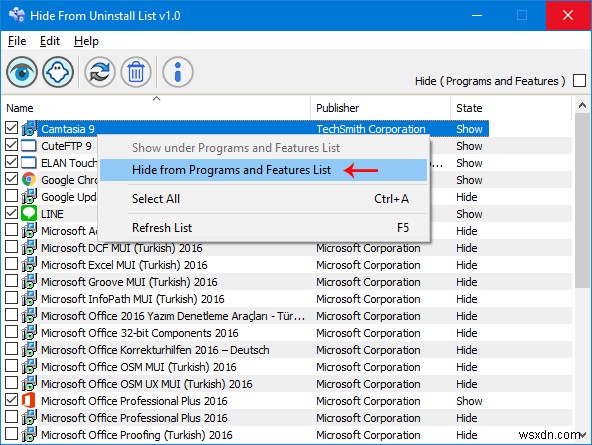Viewport: 592px width, 445px height.
Task: Click the Google Chrome icon
Action: tap(29, 179)
